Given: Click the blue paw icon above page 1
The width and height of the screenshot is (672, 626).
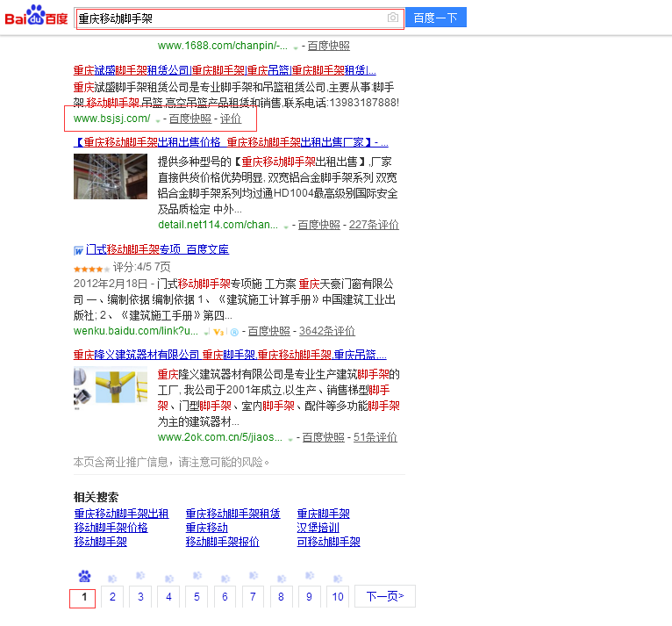Looking at the screenshot, I should pos(83,577).
